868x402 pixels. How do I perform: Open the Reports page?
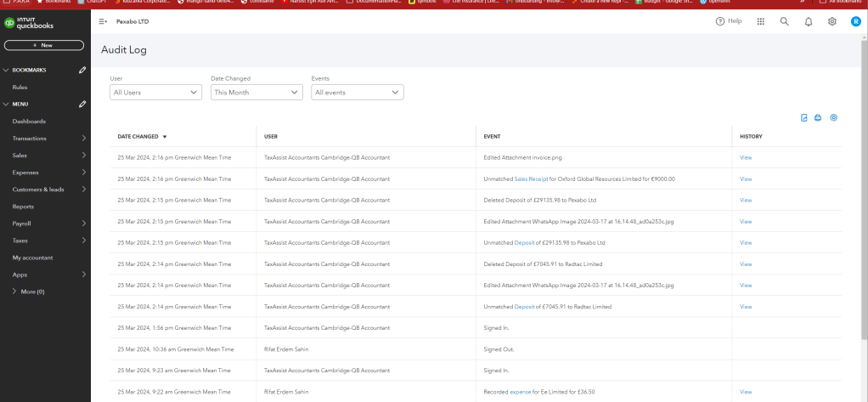tap(23, 207)
